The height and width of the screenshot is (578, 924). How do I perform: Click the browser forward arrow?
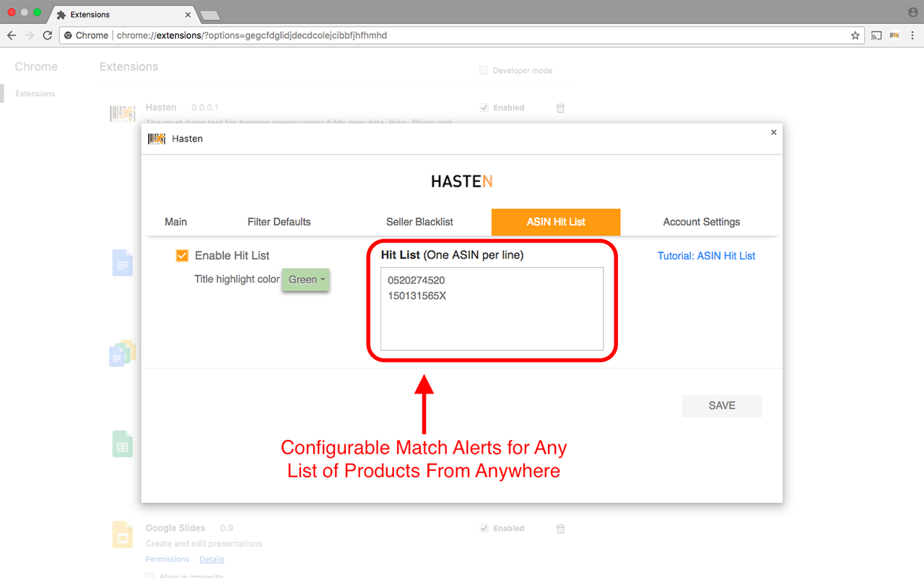coord(30,35)
